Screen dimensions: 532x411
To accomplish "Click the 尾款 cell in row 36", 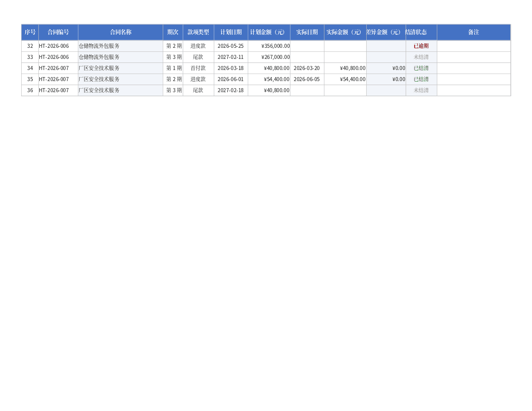I will pos(198,91).
